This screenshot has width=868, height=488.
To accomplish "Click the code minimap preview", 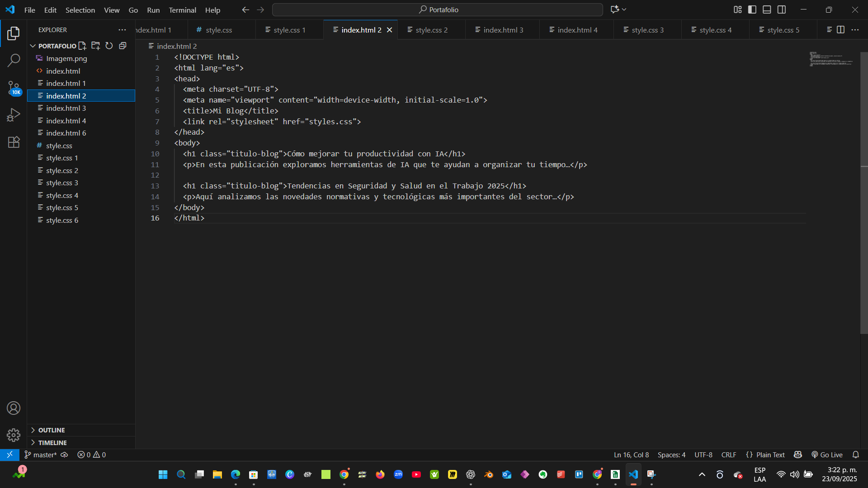I will 831,59.
